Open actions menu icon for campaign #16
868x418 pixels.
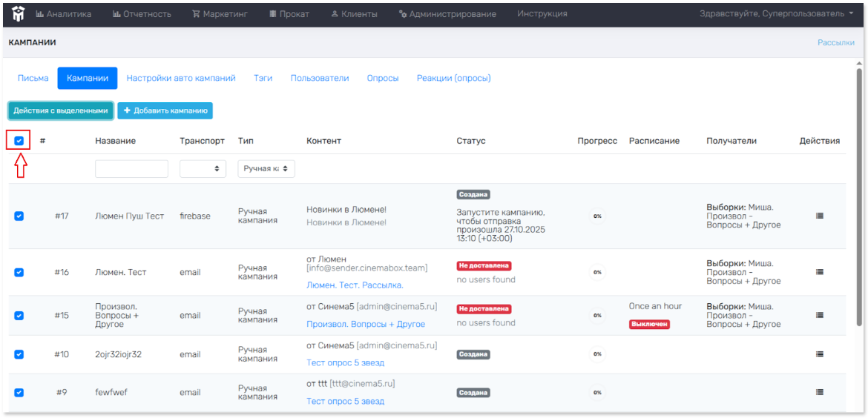tap(820, 272)
